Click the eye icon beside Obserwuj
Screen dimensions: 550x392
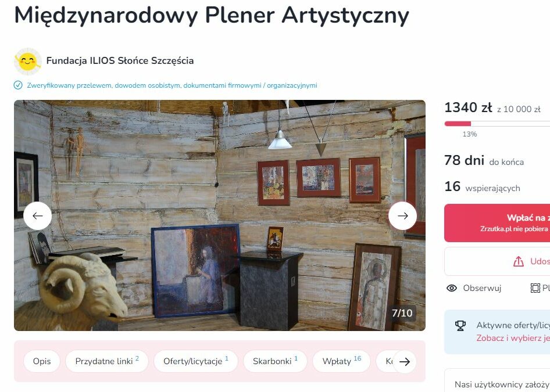451,288
